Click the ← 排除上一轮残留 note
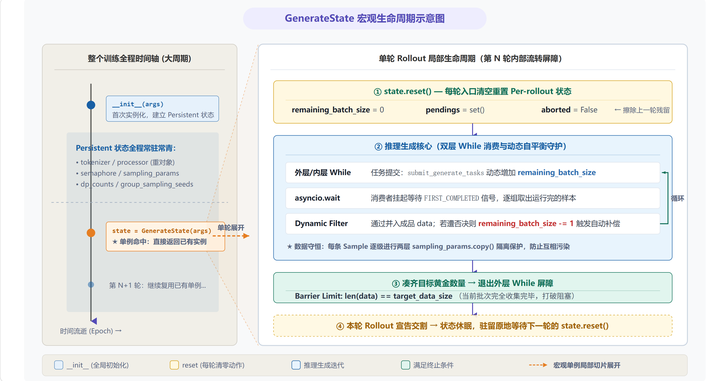 pos(642,110)
